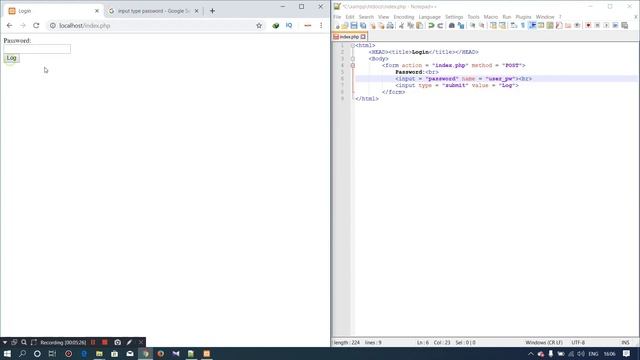
Task: Click the magnifier zoom icon on recording bar
Action: [24, 342]
